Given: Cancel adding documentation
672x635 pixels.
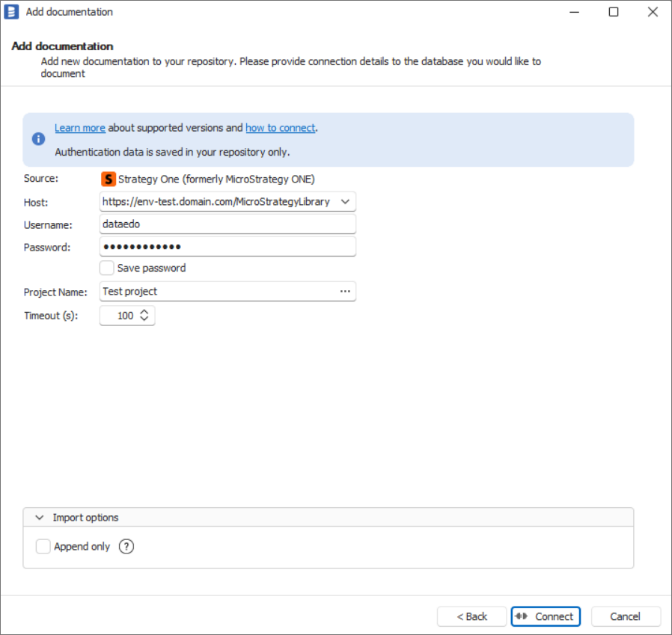Looking at the screenshot, I should click(625, 616).
